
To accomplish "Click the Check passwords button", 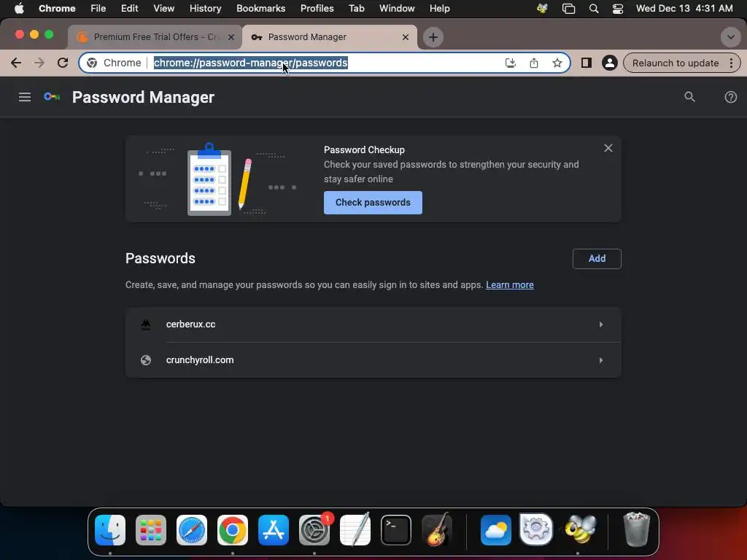I will [x=373, y=203].
